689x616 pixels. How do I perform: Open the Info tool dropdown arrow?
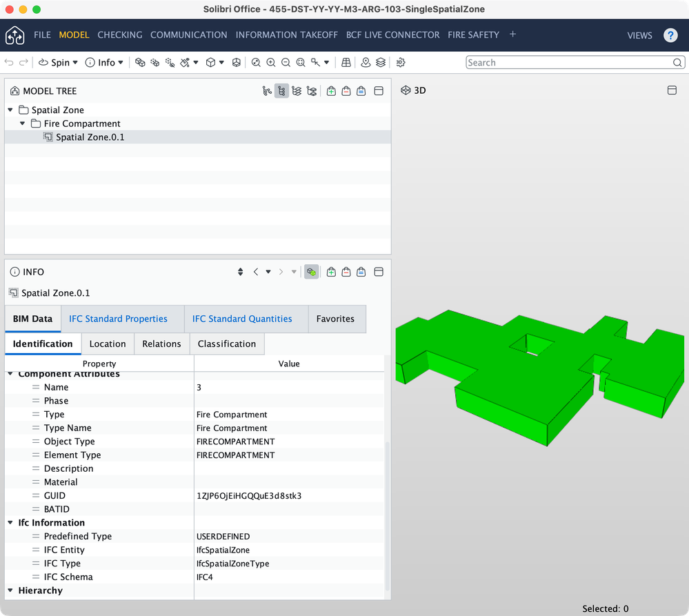[121, 62]
